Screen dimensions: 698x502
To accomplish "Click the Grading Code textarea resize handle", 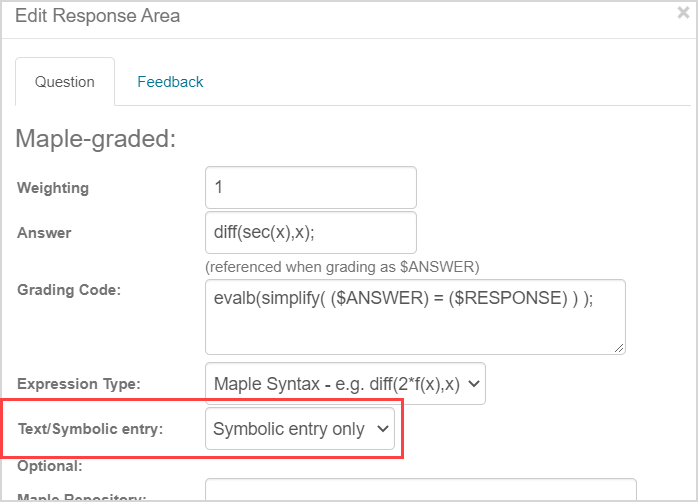I will [620, 347].
